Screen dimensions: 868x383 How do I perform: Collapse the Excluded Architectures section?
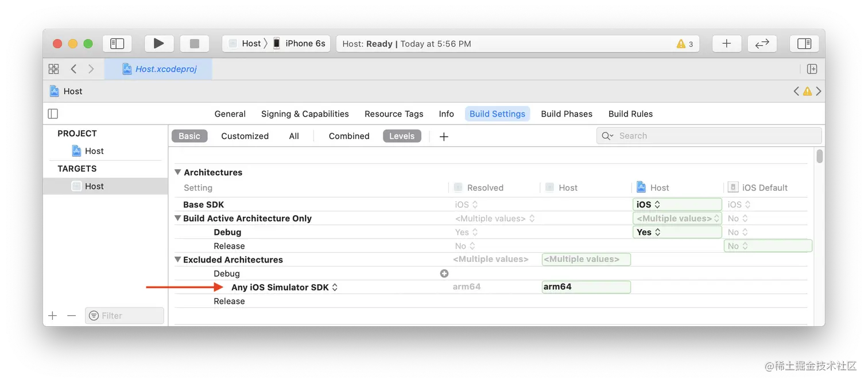point(177,260)
